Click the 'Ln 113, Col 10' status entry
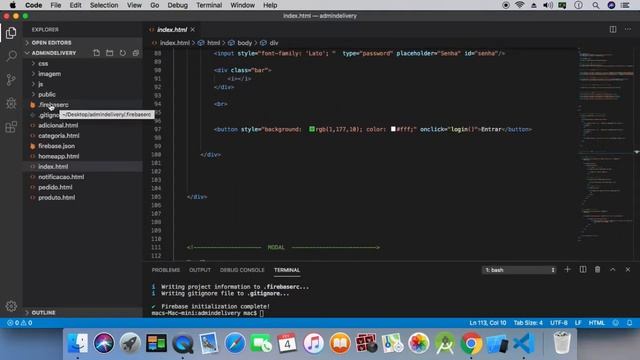 point(487,323)
